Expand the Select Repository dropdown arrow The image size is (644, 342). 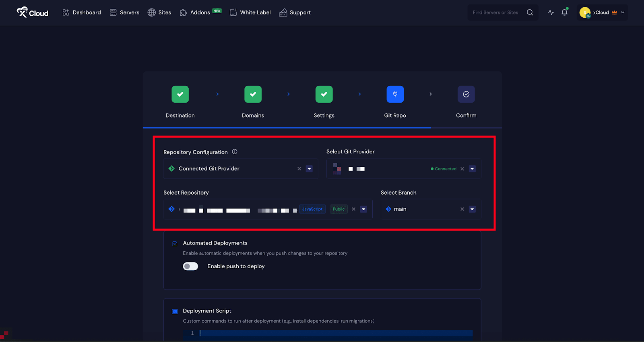point(363,209)
